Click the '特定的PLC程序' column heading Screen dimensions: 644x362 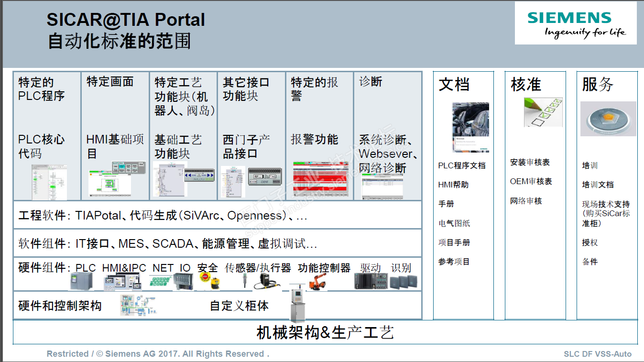(x=41, y=89)
